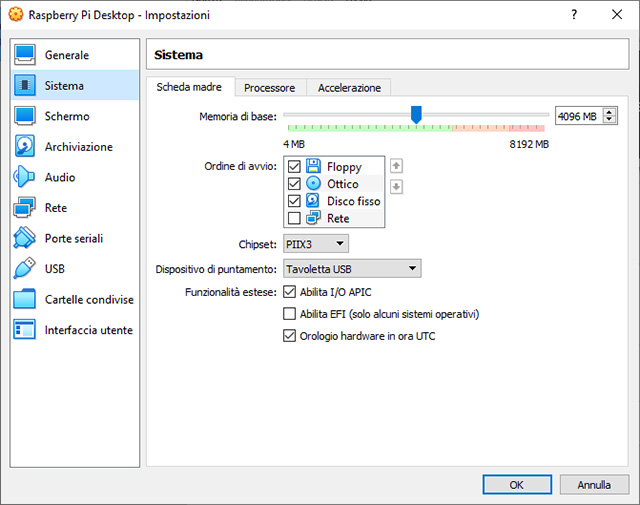Uncheck Floppy in boot order

[x=294, y=167]
